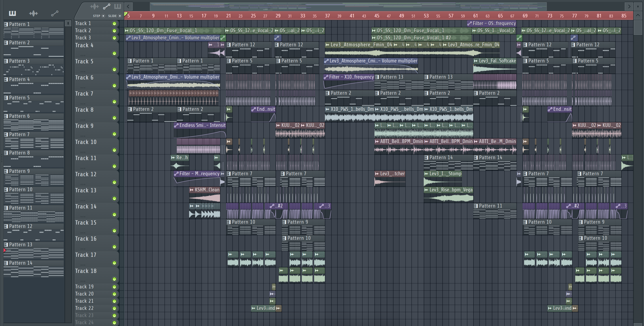Viewport: 644px width, 326px height.
Task: Mute Track 2 using its green LED
Action: [114, 31]
